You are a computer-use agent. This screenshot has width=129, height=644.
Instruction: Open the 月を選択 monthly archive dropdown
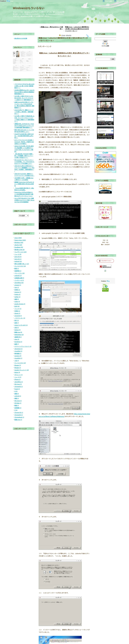(24, 216)
